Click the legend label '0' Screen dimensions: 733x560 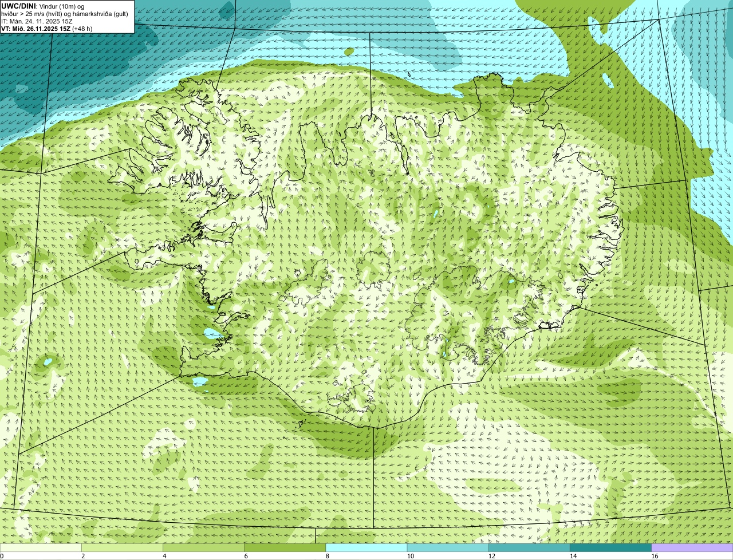[2, 556]
